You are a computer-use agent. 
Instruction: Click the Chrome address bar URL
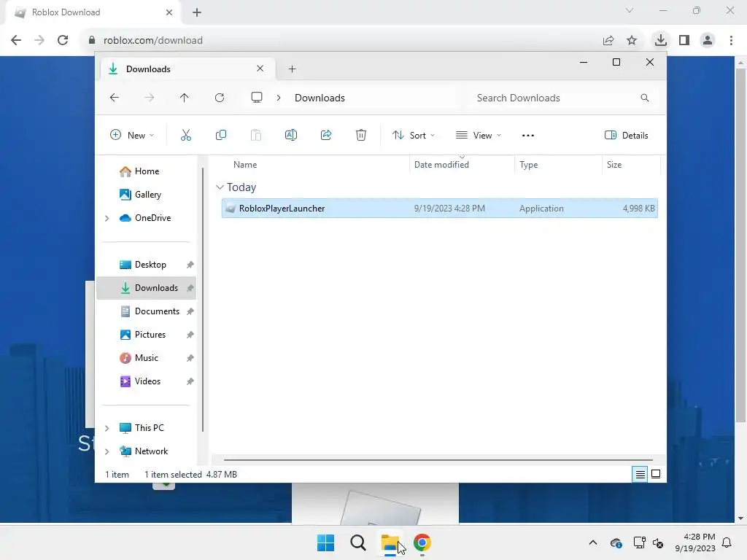coord(153,41)
